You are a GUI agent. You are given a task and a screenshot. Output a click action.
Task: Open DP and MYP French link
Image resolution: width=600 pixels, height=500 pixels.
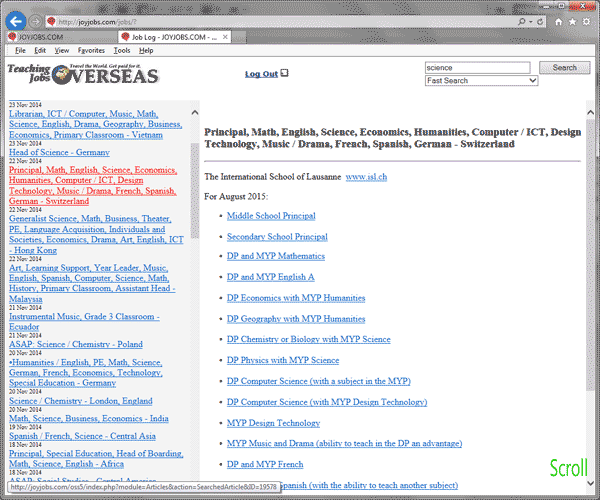click(x=265, y=464)
